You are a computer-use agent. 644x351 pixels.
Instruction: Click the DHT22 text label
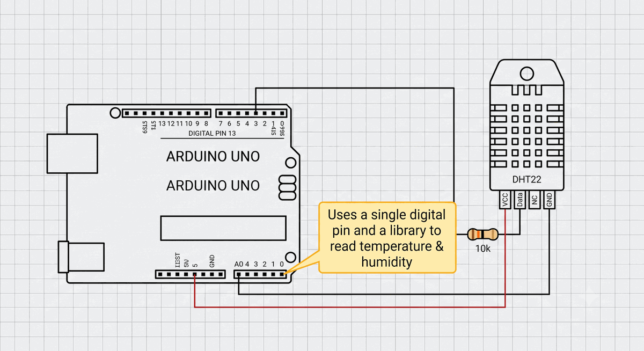pos(527,180)
